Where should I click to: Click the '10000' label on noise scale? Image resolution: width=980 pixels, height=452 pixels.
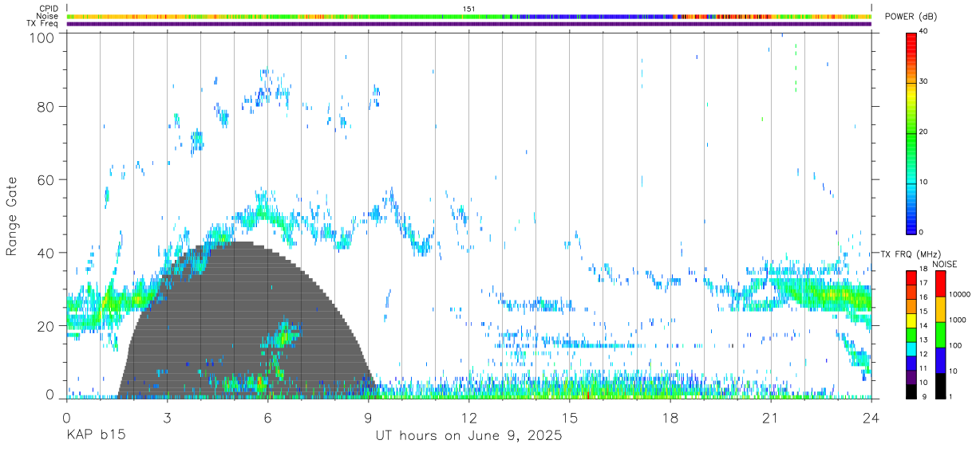[x=959, y=294]
